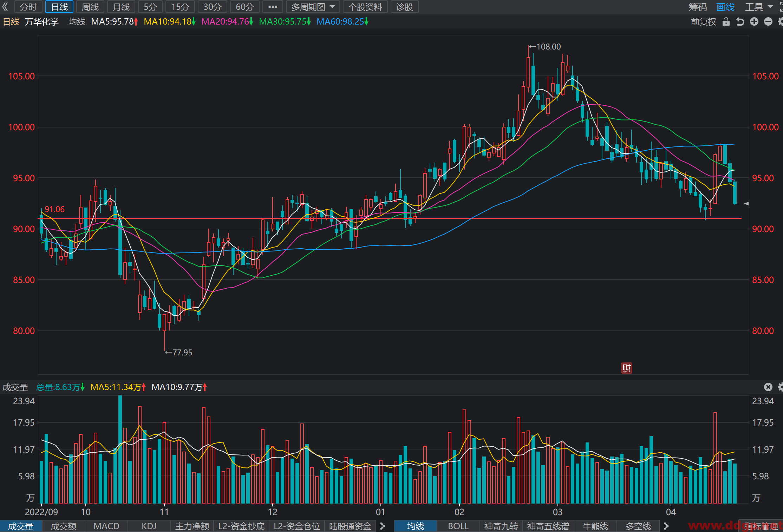Click the 诊股 stock diagnosis button

(405, 7)
